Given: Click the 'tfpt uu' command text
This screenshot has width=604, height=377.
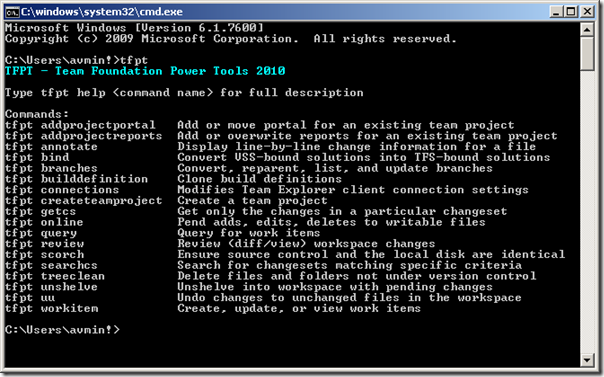Looking at the screenshot, I should coord(30,297).
